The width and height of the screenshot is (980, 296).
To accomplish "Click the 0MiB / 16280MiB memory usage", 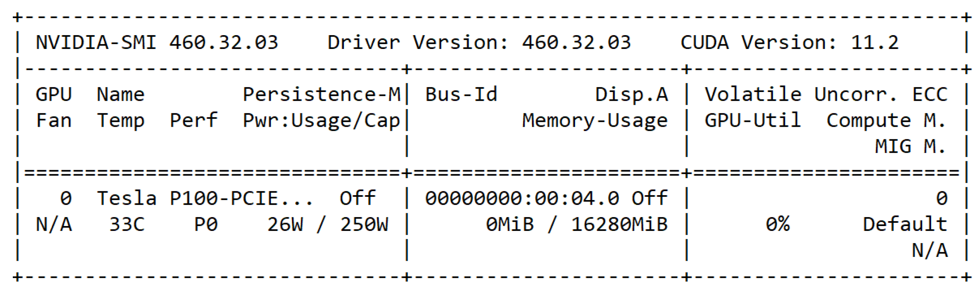I will point(576,224).
